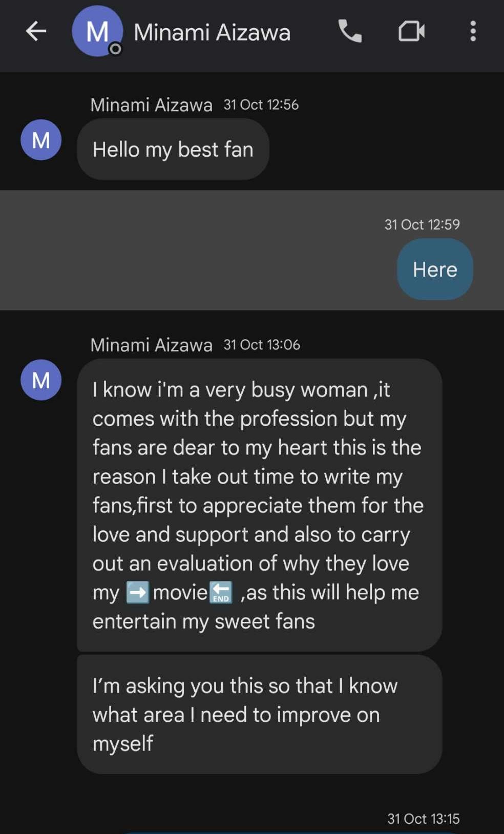504x834 pixels.
Task: Tap the 31 Oct 12:59 timestamp
Action: 422,224
